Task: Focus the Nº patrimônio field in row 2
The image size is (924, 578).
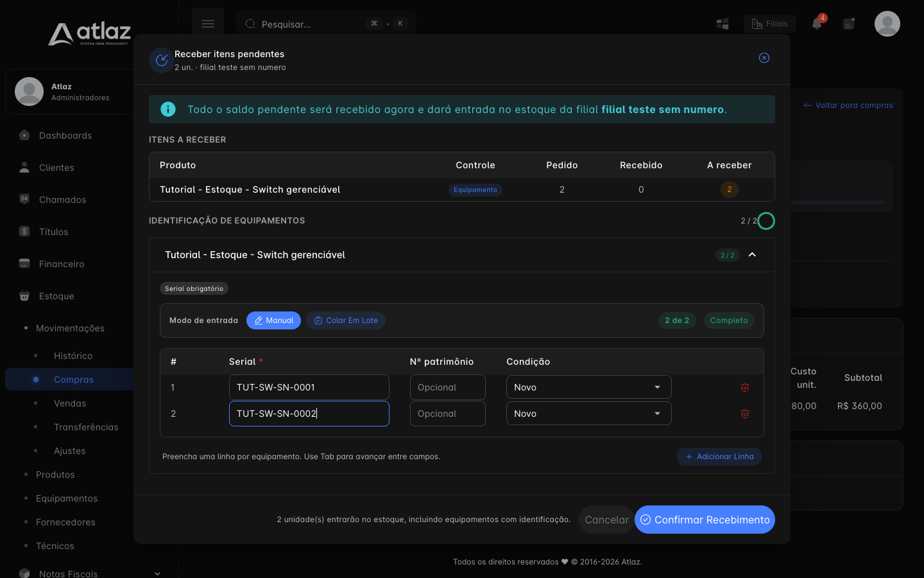Action: pos(448,414)
